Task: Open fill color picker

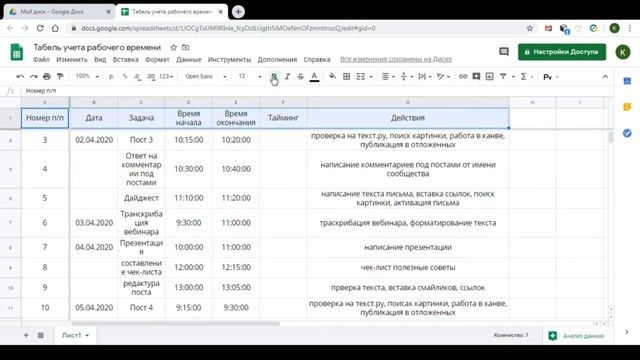Action: pos(332,76)
